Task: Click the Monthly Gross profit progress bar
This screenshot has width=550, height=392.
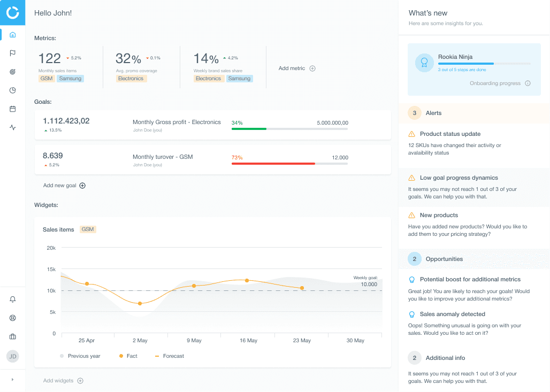Action: tap(289, 129)
